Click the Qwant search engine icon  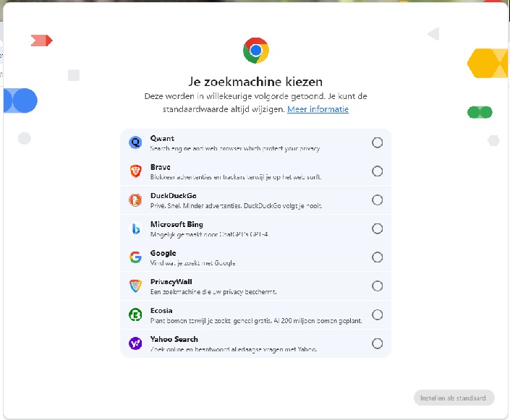135,142
